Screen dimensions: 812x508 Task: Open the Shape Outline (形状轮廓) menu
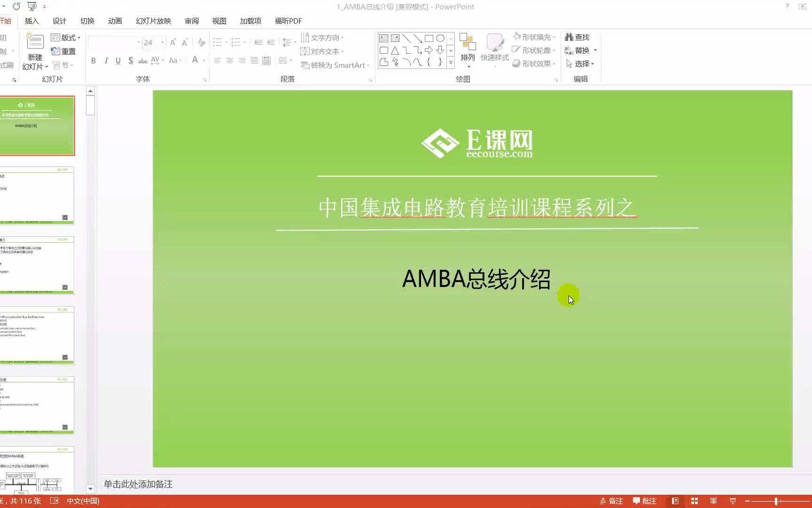(x=534, y=50)
